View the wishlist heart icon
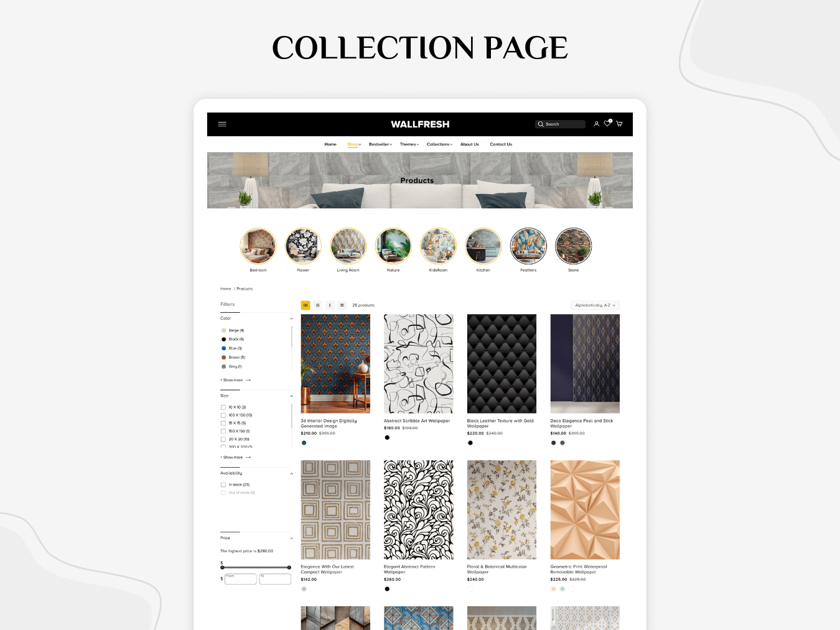The width and height of the screenshot is (840, 630). tap(607, 123)
